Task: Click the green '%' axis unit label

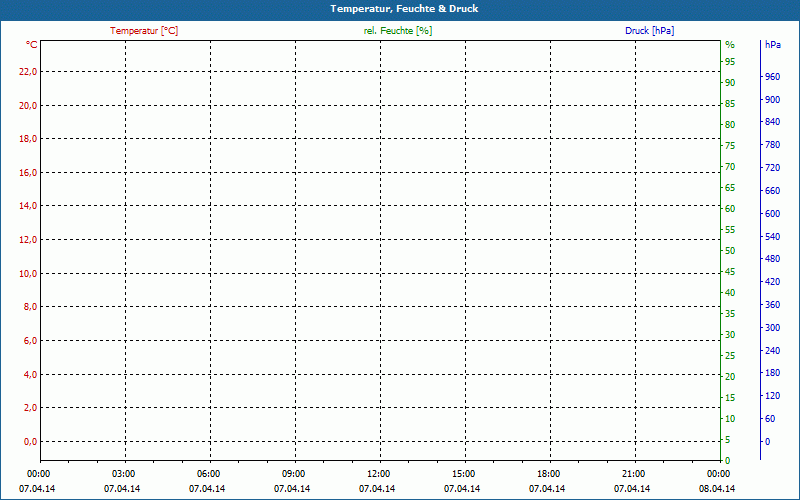Action: [730, 45]
